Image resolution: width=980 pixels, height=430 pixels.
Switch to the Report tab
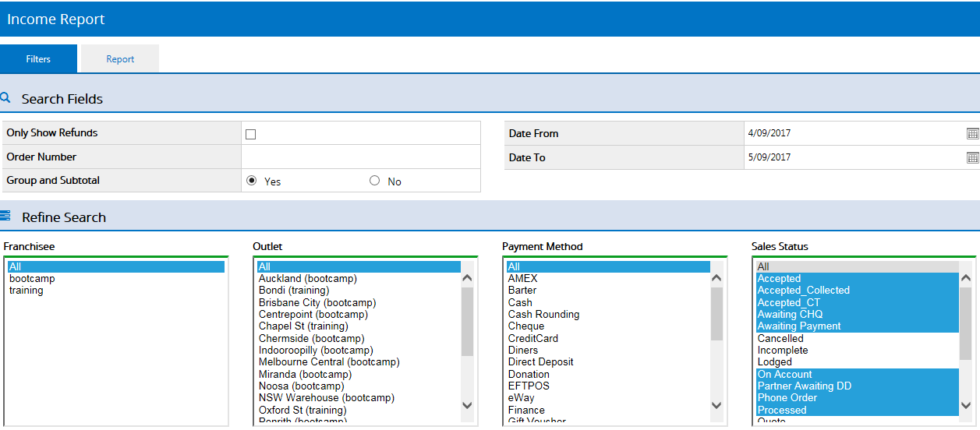click(120, 58)
